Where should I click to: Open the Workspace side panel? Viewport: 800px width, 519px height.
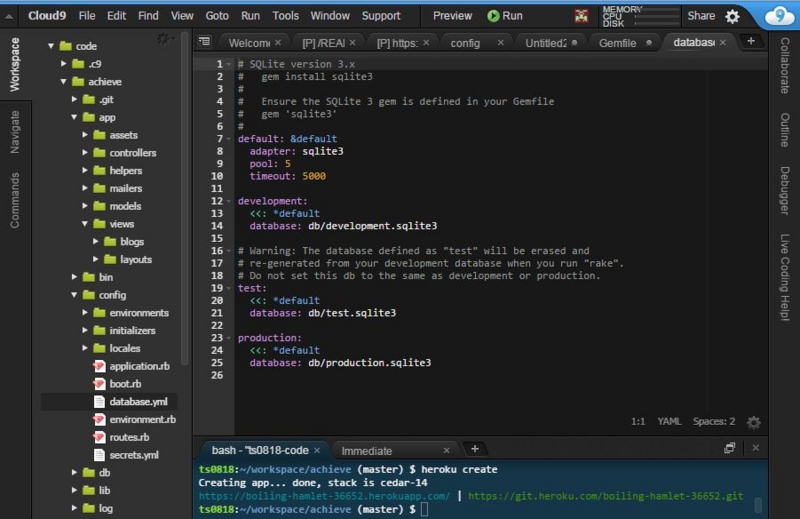(15, 65)
